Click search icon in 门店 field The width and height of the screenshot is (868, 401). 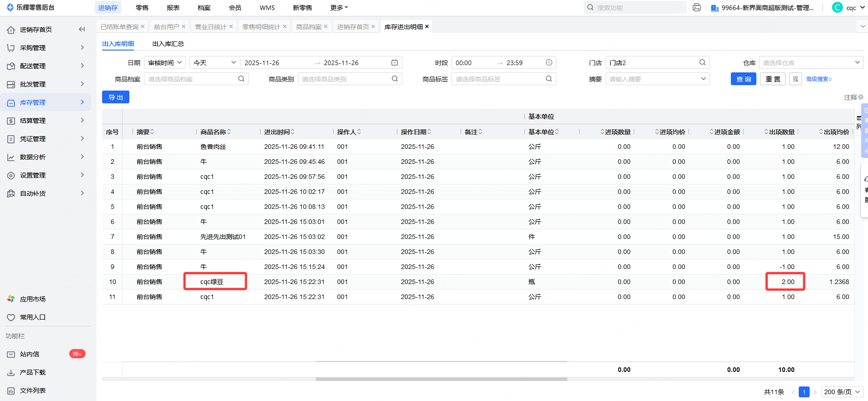pyautogui.click(x=702, y=63)
